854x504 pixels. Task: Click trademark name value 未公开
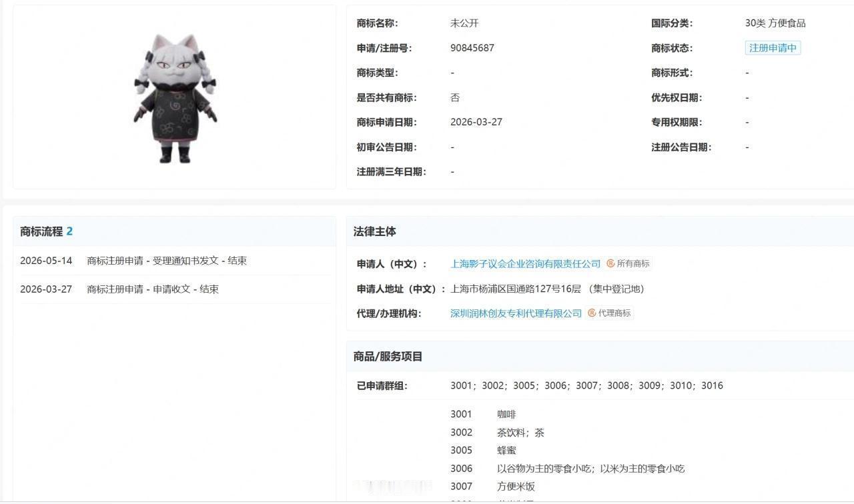tap(464, 23)
